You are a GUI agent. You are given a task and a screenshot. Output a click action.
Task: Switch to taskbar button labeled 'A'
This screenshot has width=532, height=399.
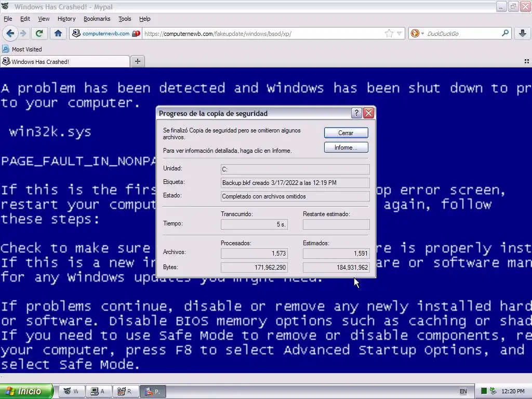pos(98,391)
